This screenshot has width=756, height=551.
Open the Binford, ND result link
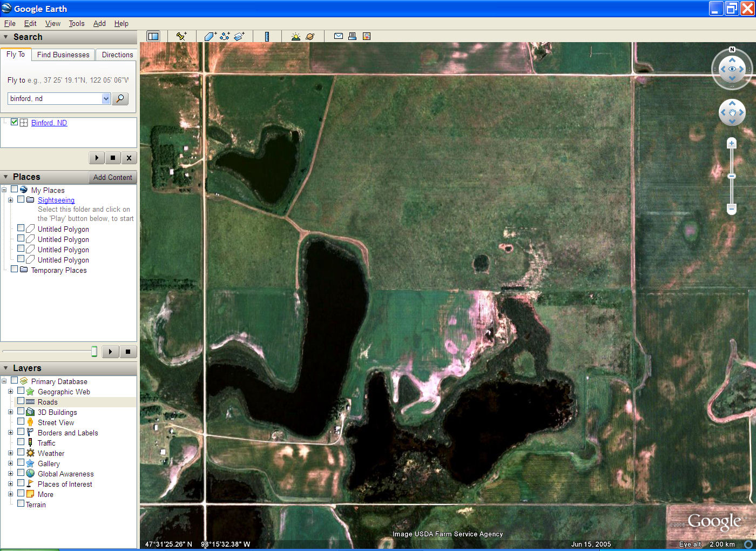click(49, 123)
